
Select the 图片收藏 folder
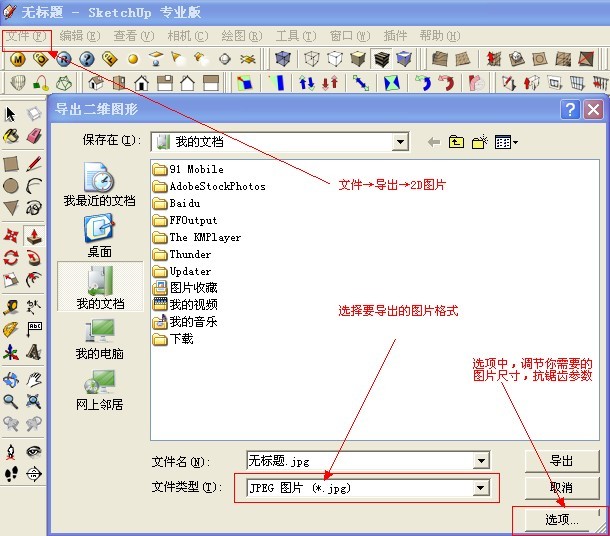(x=185, y=288)
